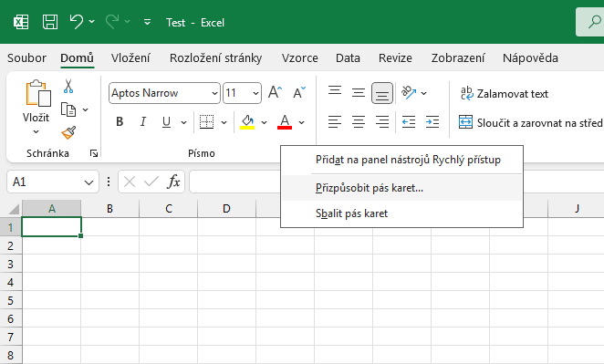Click the decrease indent icon

pos(409,121)
